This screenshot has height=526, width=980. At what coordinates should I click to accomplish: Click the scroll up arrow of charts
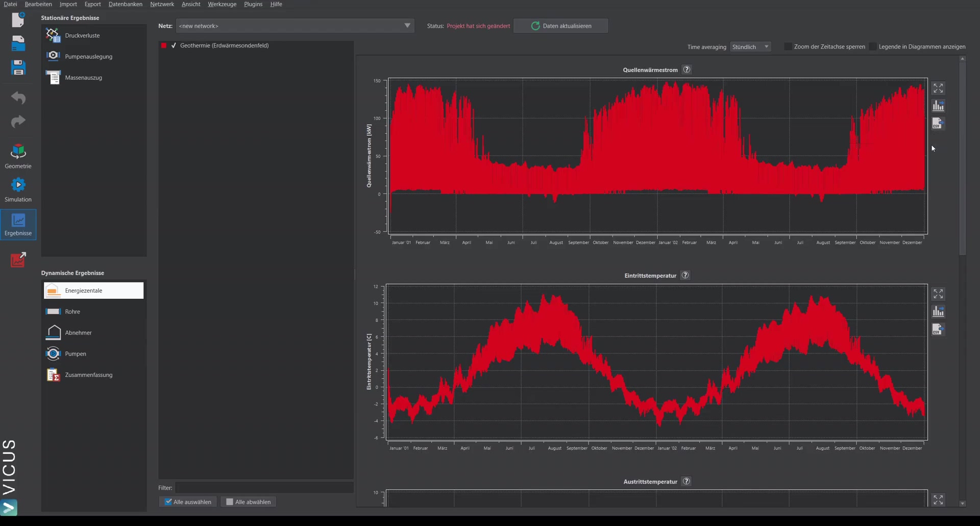coord(963,59)
